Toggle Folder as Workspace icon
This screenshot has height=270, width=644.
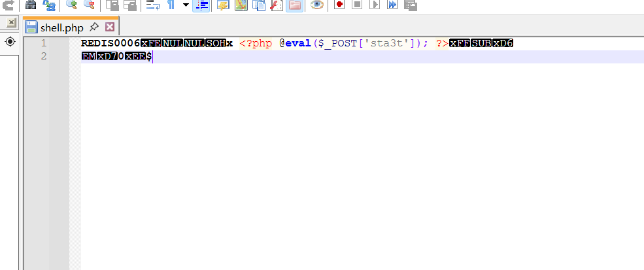coord(294,5)
